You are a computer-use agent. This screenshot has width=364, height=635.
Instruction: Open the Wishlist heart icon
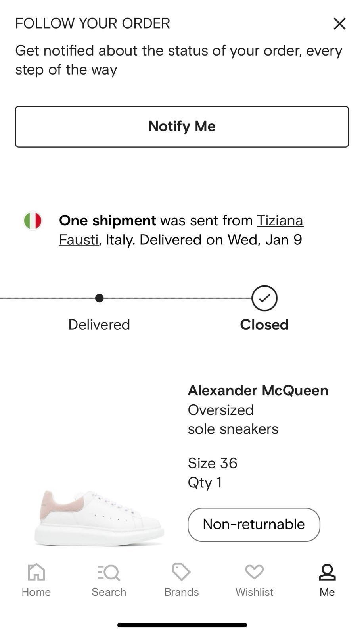pos(255,572)
